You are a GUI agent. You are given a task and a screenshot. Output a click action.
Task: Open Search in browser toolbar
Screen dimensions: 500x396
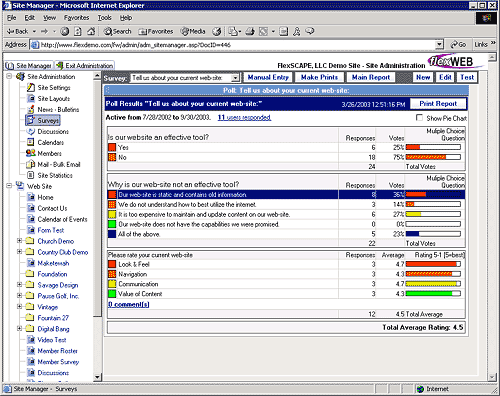point(117,32)
